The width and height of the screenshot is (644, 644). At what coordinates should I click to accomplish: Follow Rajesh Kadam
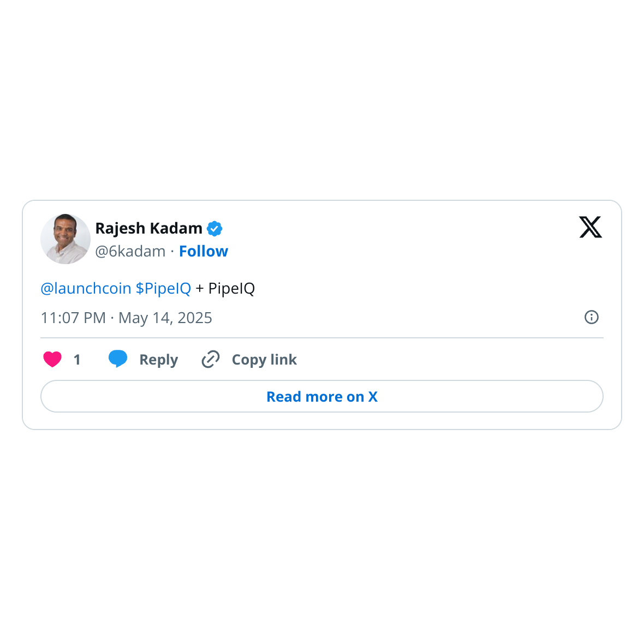click(204, 251)
